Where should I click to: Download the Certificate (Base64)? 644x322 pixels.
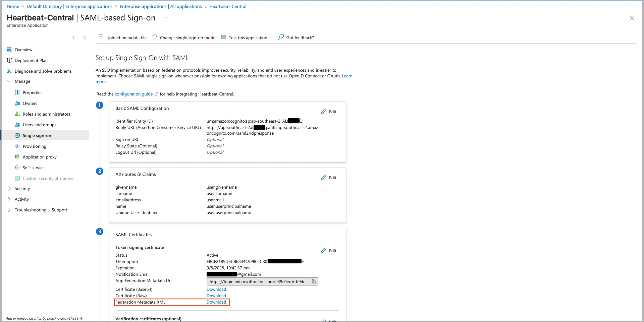pos(216,289)
